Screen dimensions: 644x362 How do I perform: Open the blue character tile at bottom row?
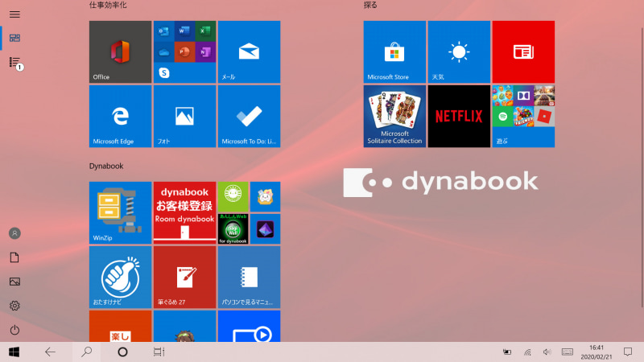185,327
